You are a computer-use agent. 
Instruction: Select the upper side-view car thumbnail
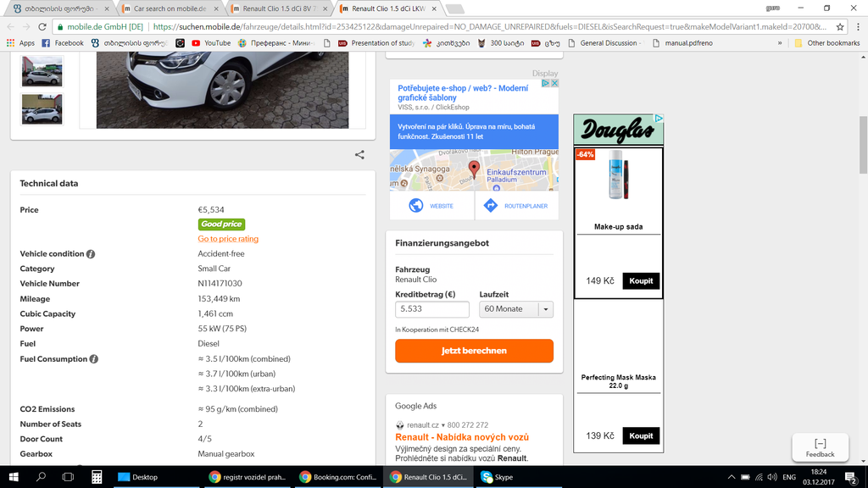pyautogui.click(x=42, y=71)
